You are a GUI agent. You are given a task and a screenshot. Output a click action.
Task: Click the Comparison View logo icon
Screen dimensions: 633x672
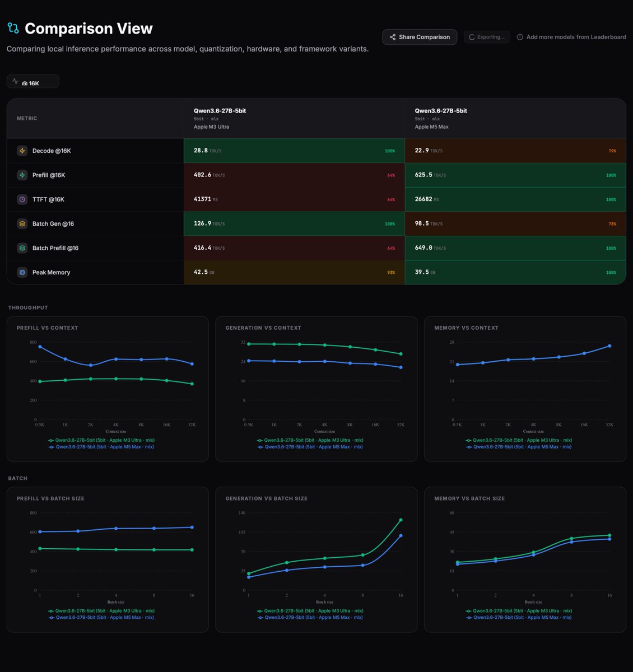point(13,28)
